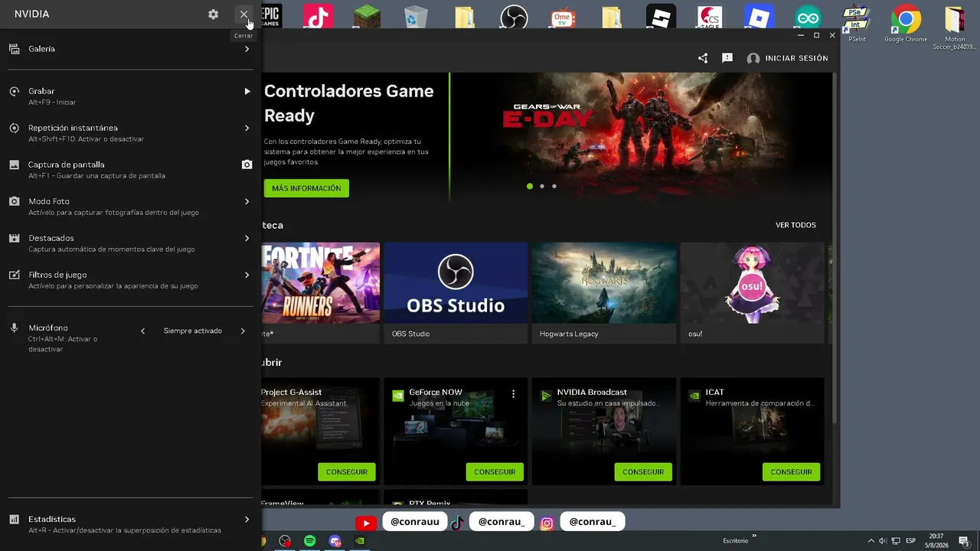Image resolution: width=980 pixels, height=551 pixels.
Task: Click the taskbar network icon
Action: 896,541
